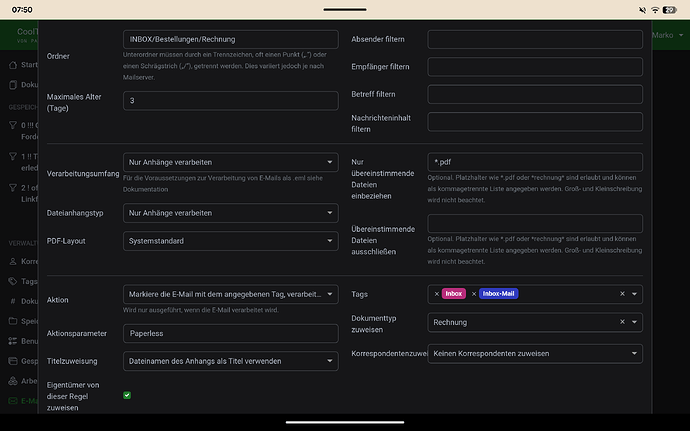The image size is (690, 431).
Task: Tap the 07:50 clock in status bar
Action: [x=22, y=10]
